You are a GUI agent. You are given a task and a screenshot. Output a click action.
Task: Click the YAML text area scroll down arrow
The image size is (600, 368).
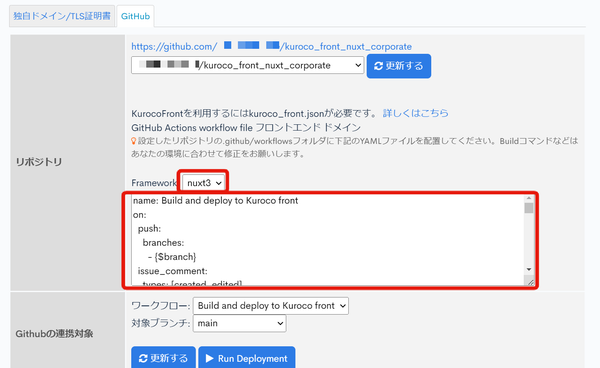[529, 269]
